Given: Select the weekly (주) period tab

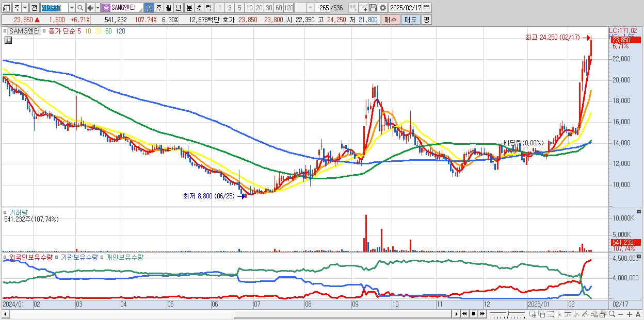Looking at the screenshot, I should (158, 8).
